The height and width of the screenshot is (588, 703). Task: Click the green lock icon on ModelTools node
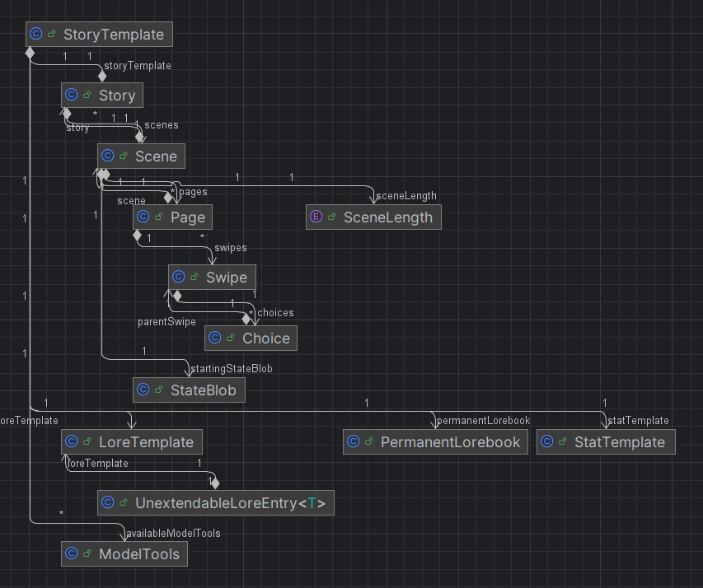[x=87, y=554]
